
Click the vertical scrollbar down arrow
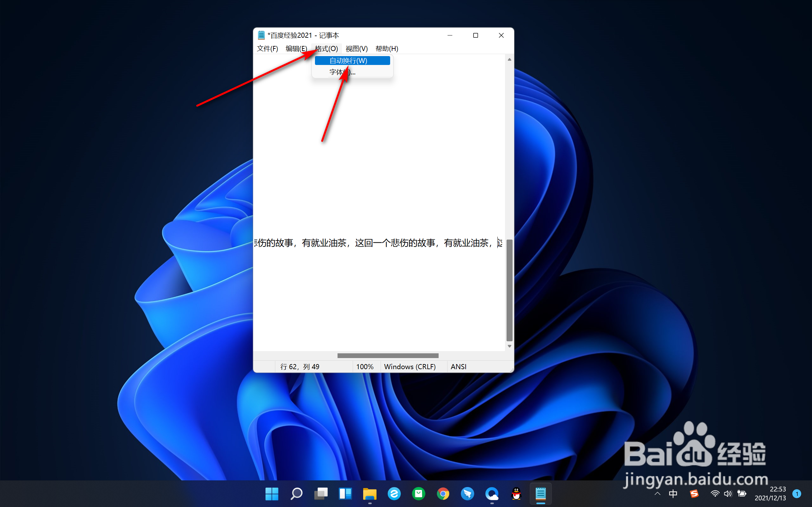pos(509,346)
